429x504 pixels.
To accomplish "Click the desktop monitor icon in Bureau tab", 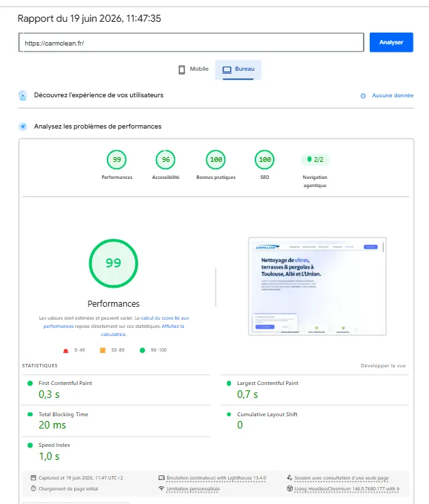I will click(x=227, y=69).
